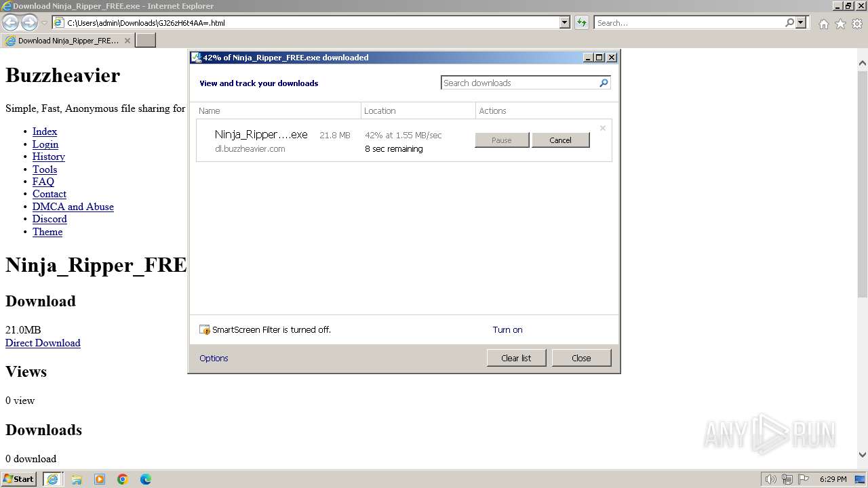Viewport: 868px width, 488px height.
Task: Click the network tray icon
Action: tap(787, 479)
